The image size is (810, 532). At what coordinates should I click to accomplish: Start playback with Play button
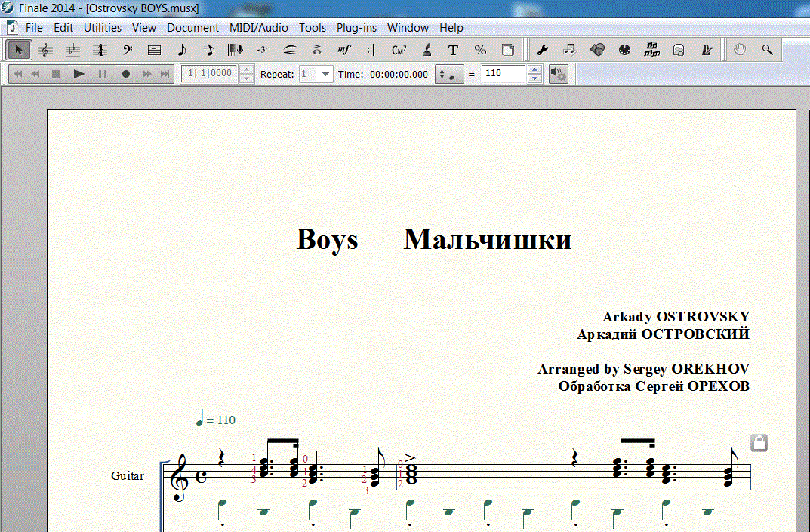click(79, 74)
